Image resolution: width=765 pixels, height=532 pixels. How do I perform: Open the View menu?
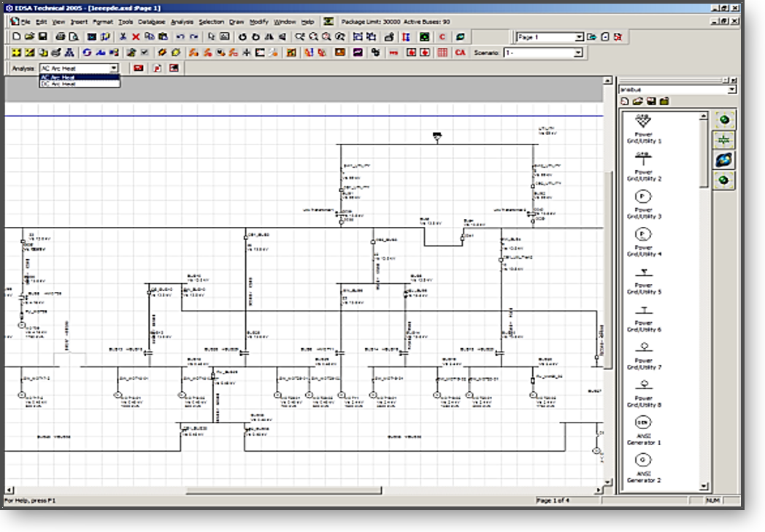pos(58,22)
